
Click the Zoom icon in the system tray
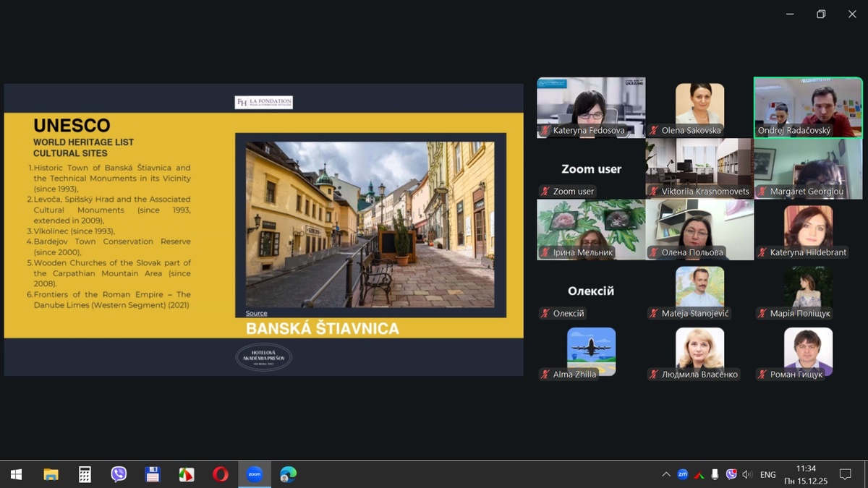[x=682, y=474]
